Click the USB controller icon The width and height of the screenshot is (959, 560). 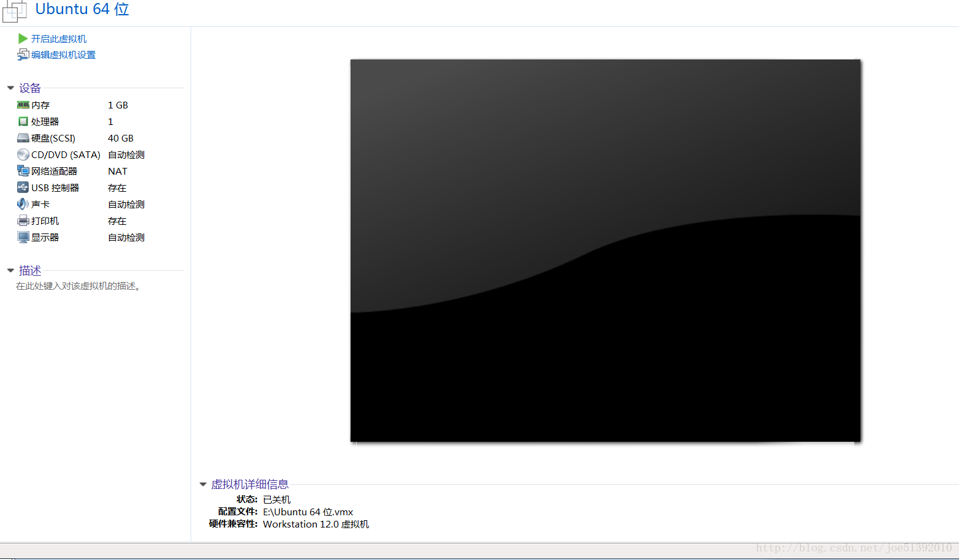[x=23, y=187]
